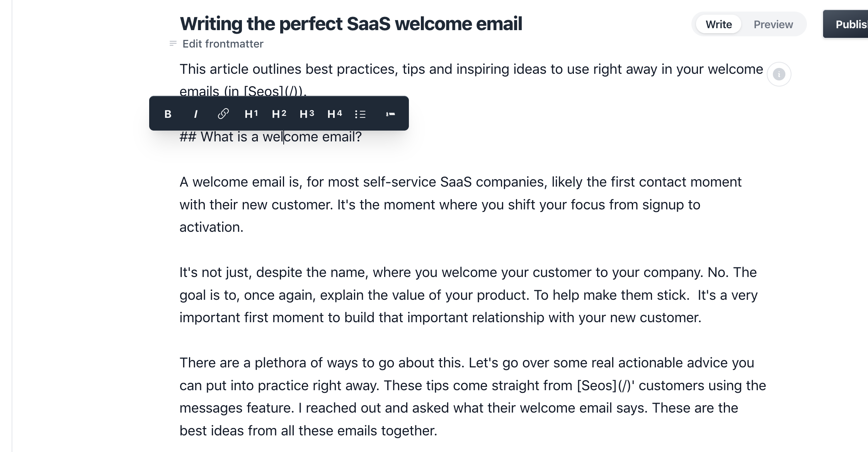Insert a numbered list

coord(390,114)
